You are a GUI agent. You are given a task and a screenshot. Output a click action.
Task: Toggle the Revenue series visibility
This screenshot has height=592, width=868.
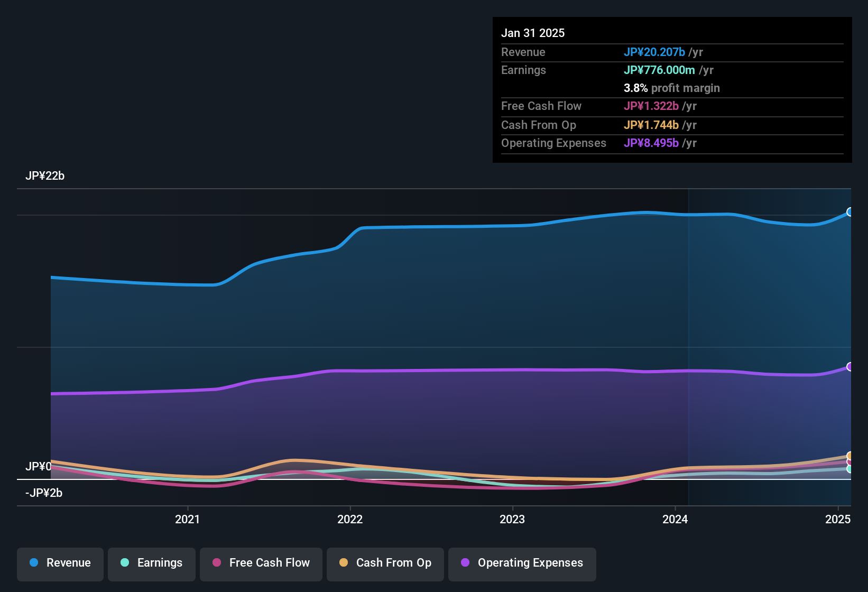coord(60,564)
